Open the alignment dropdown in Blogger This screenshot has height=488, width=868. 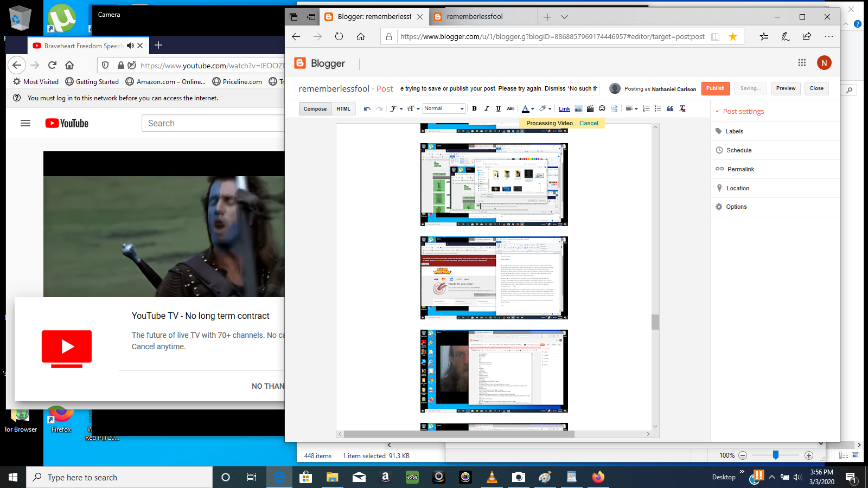(631, 108)
